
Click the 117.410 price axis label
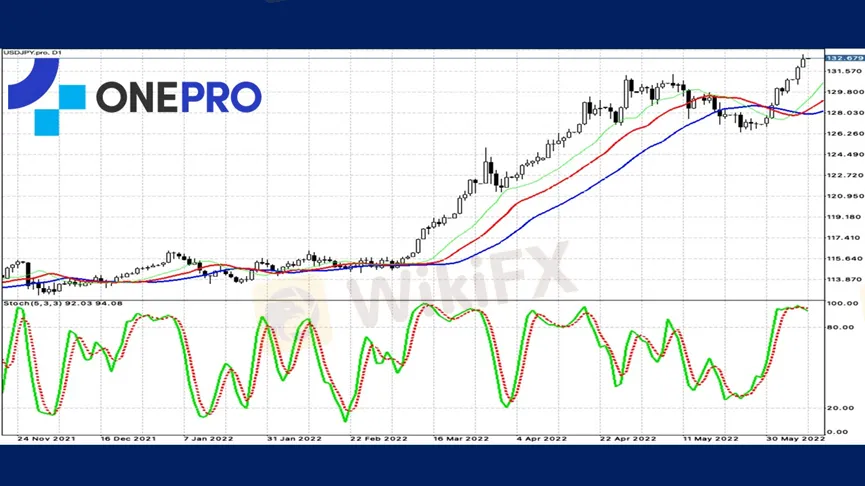coord(845,238)
